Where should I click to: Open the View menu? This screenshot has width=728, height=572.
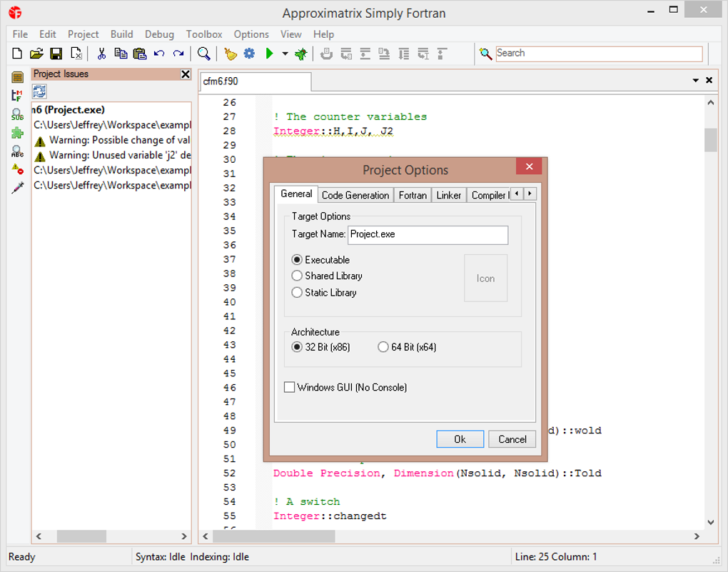[x=290, y=34]
